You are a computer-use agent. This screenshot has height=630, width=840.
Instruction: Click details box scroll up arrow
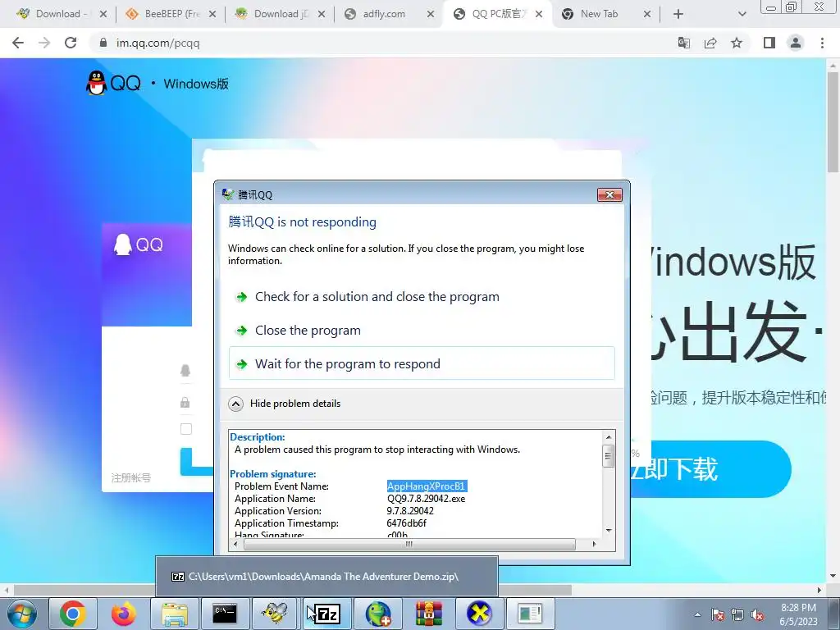point(609,437)
